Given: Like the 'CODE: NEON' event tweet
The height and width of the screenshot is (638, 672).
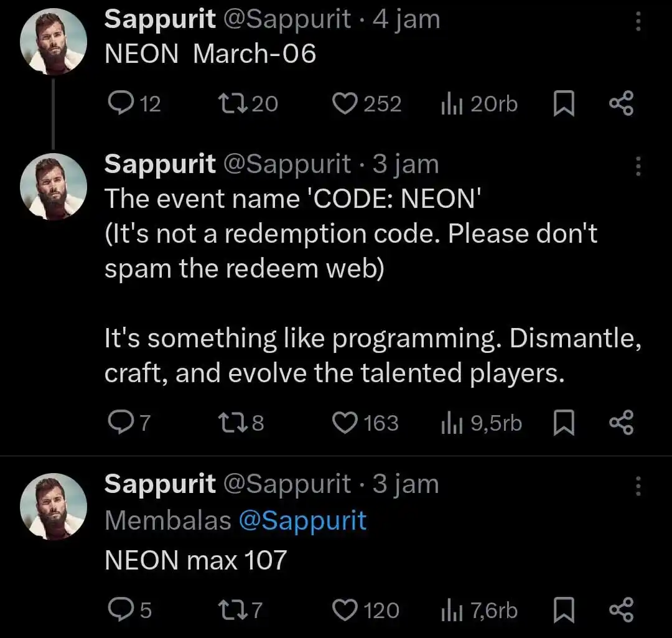Looking at the screenshot, I should (343, 423).
